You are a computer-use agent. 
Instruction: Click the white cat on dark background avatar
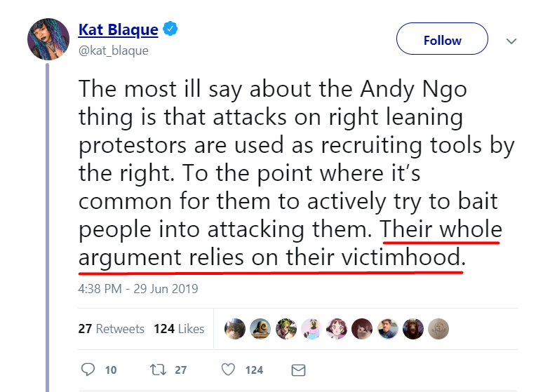tap(362, 329)
